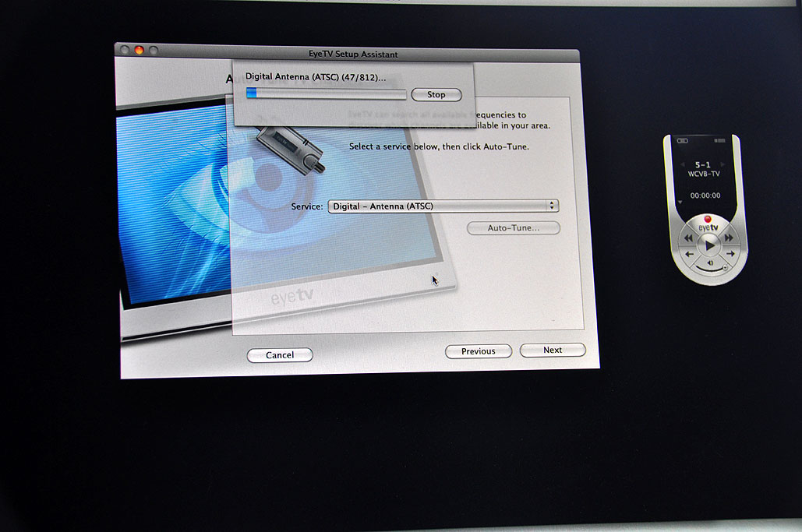The height and width of the screenshot is (532, 802).
Task: Click the striped bar icon atop the remote display
Action: 719,140
